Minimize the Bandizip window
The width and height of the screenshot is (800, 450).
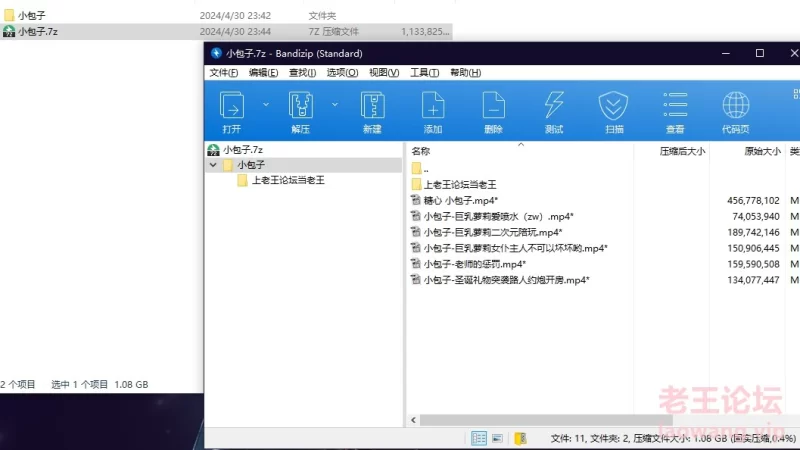pyautogui.click(x=726, y=53)
